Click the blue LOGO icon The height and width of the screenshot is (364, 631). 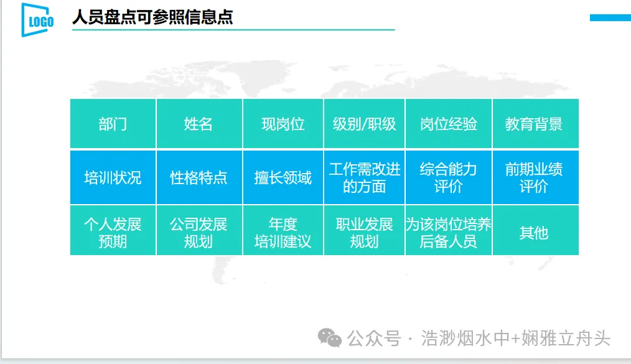(x=37, y=20)
